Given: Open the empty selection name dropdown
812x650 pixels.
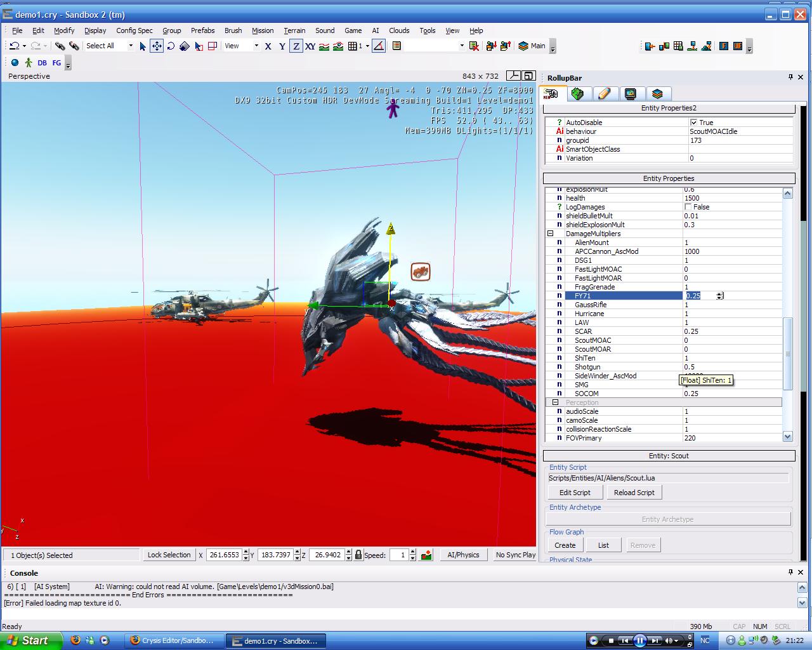Looking at the screenshot, I should tap(462, 46).
